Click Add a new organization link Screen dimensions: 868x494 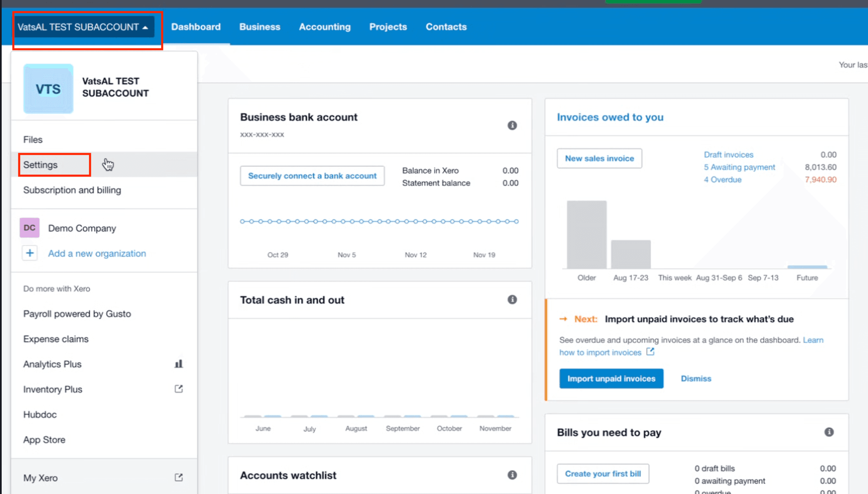pos(97,253)
